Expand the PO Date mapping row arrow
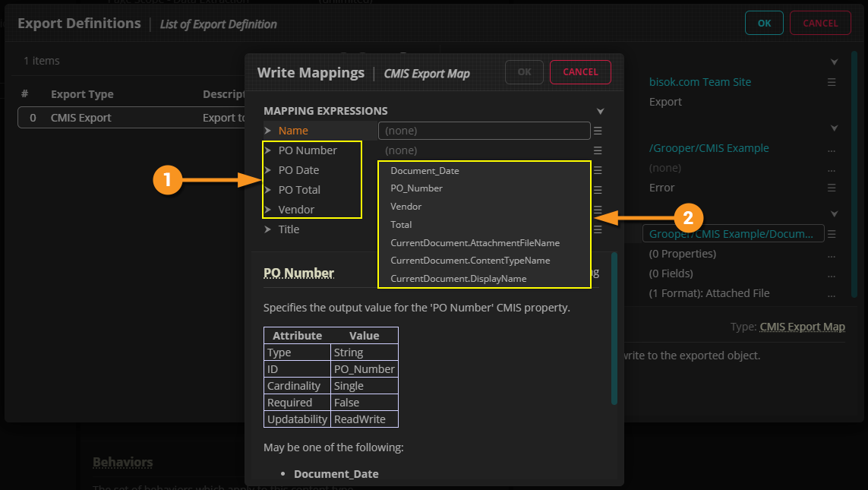 point(268,170)
